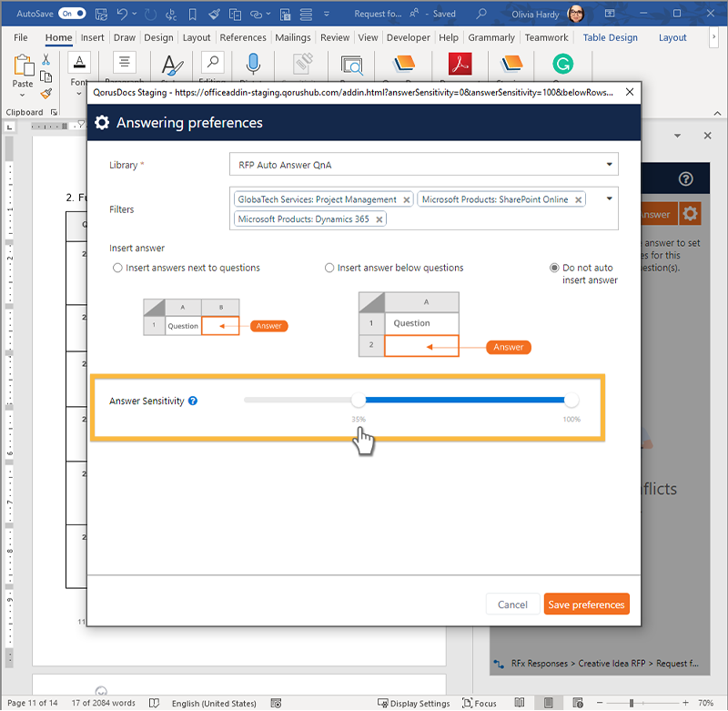Expand the Paste options arrow

tap(22, 96)
